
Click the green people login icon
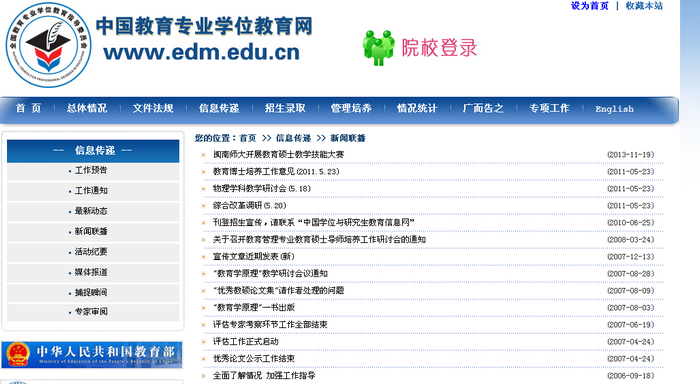pyautogui.click(x=379, y=48)
